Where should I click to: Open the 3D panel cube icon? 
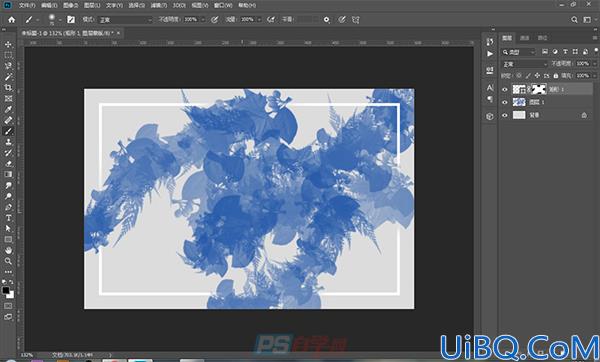pos(490,116)
